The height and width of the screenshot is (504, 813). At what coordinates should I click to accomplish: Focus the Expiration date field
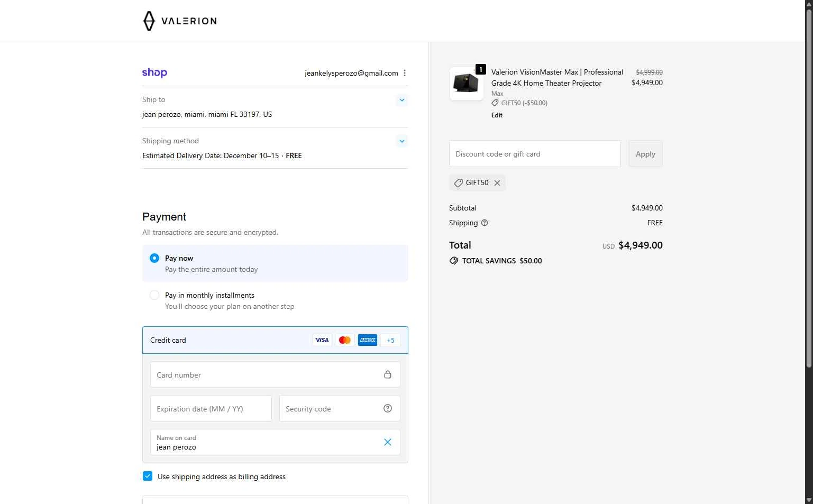pyautogui.click(x=211, y=408)
